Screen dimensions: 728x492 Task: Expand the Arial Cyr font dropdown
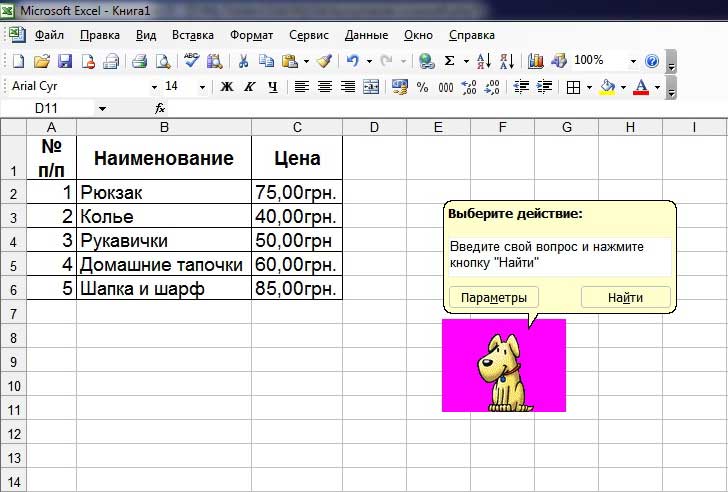tap(153, 87)
